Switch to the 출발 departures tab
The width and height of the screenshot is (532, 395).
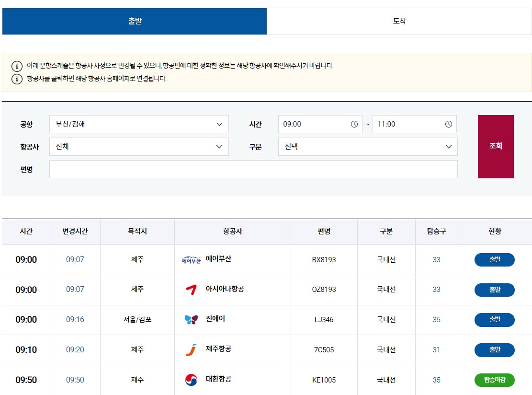(135, 21)
